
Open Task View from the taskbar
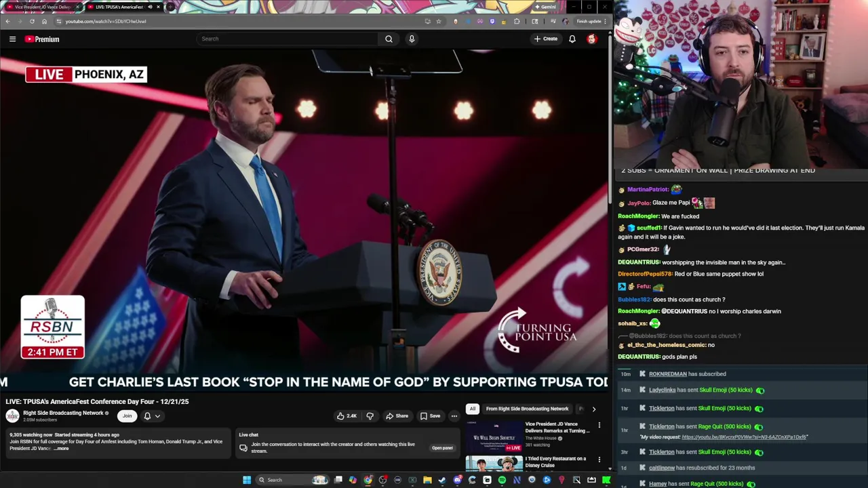(x=338, y=480)
